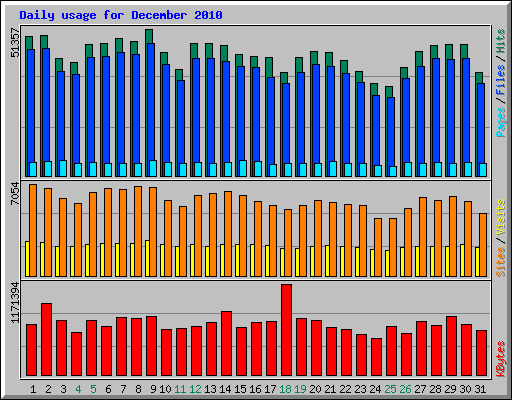
Task: Click the cyan Pages bar for day 25
Action: pos(393,171)
